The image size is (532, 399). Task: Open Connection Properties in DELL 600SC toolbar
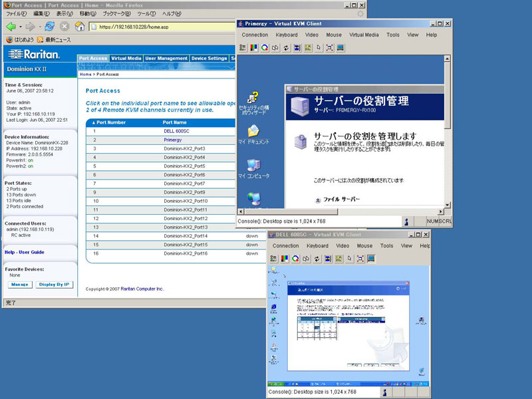pos(273,259)
